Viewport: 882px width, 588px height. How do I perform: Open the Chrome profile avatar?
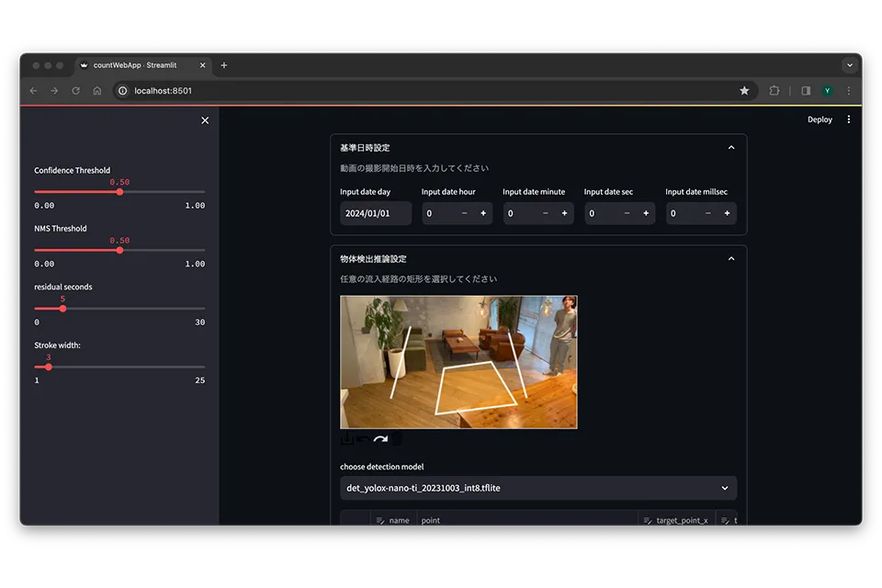tap(828, 91)
